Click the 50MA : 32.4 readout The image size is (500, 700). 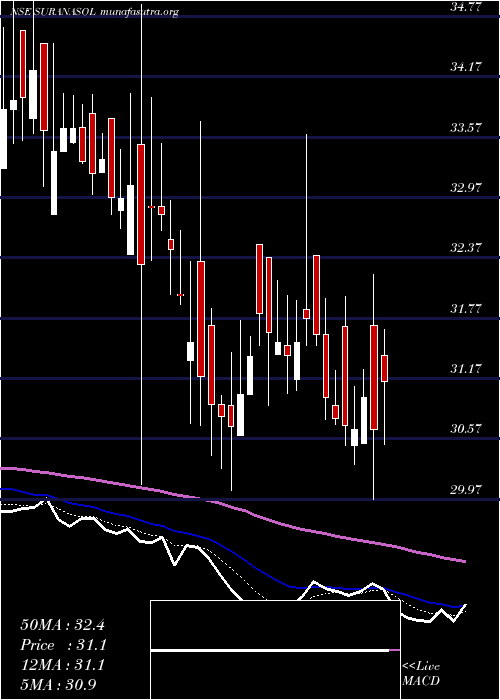(x=62, y=625)
